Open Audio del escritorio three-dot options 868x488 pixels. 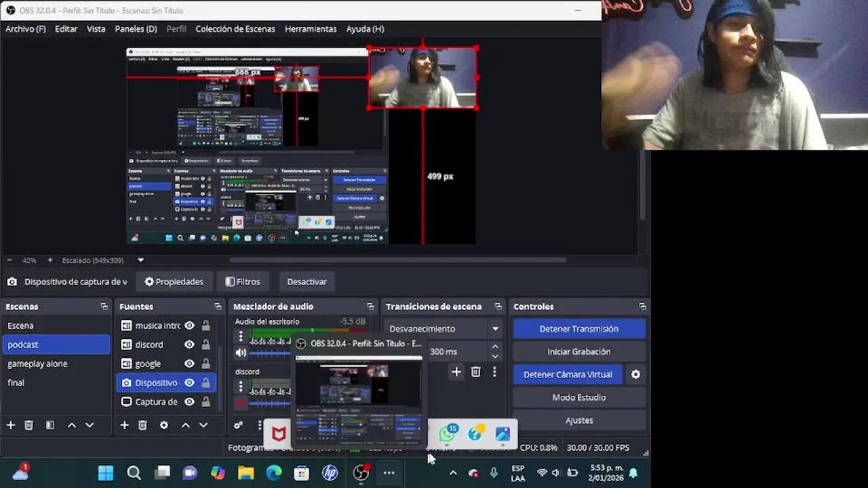click(x=240, y=336)
